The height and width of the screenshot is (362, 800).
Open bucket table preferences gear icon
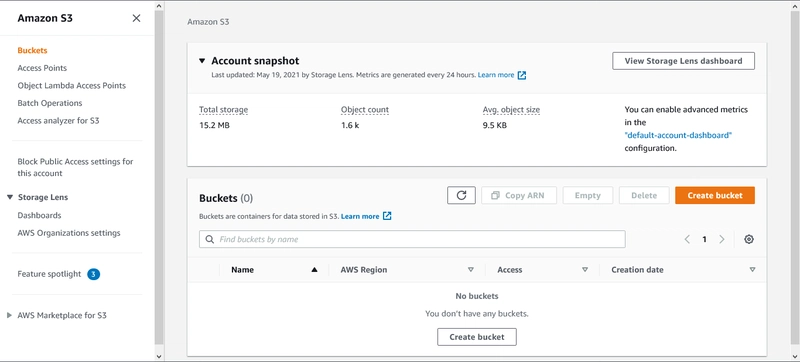click(748, 239)
